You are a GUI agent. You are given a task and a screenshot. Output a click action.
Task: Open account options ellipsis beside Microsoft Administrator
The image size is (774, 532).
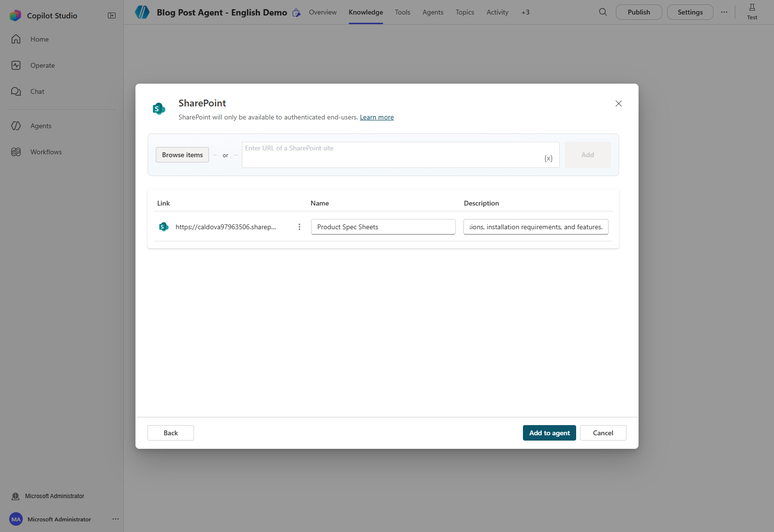coord(116,519)
